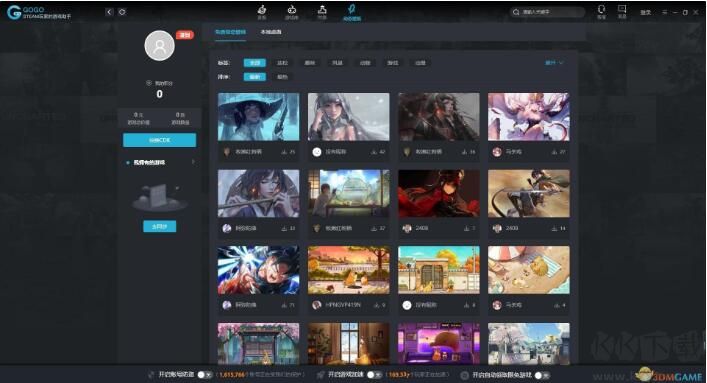Viewport: 707px width, 383px height.
Task: Select the highlighted 'all' tag filter
Action: [x=255, y=63]
